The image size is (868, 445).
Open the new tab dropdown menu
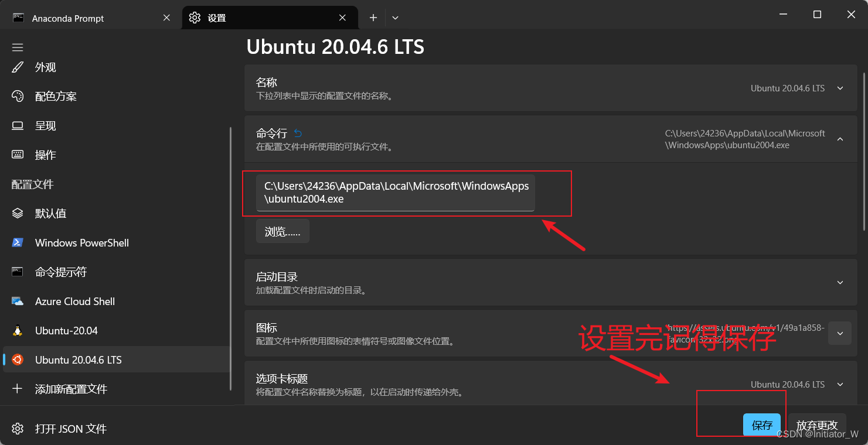pyautogui.click(x=395, y=18)
